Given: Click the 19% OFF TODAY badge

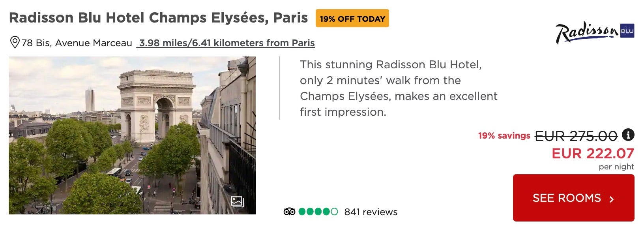Looking at the screenshot, I should click(x=352, y=19).
